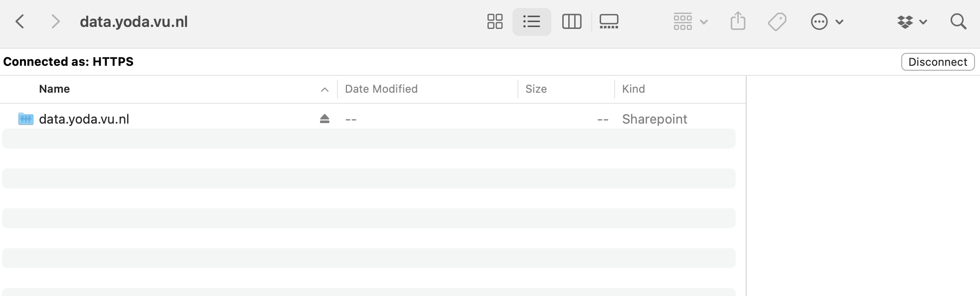The height and width of the screenshot is (296, 980).
Task: Click the search magnifier icon
Action: point(958,21)
